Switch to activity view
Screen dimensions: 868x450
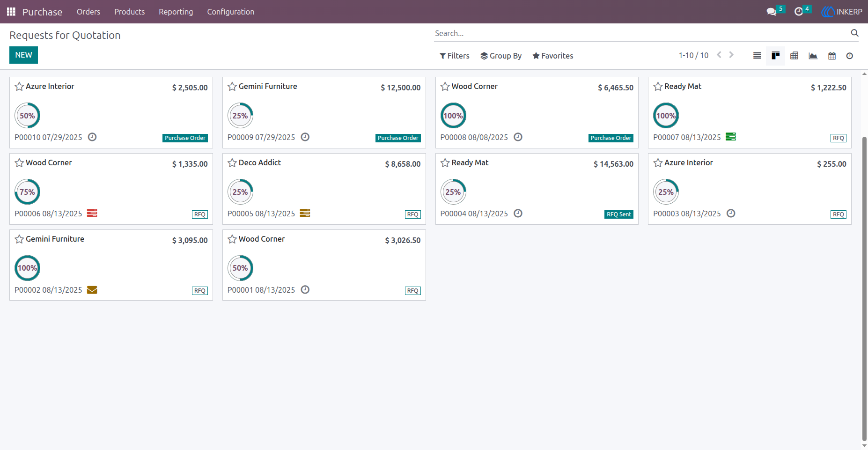click(x=850, y=56)
